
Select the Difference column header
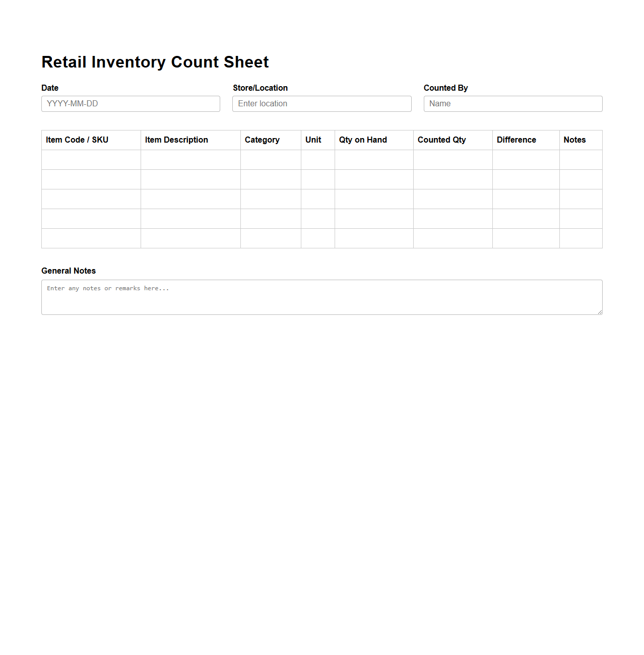tap(516, 140)
